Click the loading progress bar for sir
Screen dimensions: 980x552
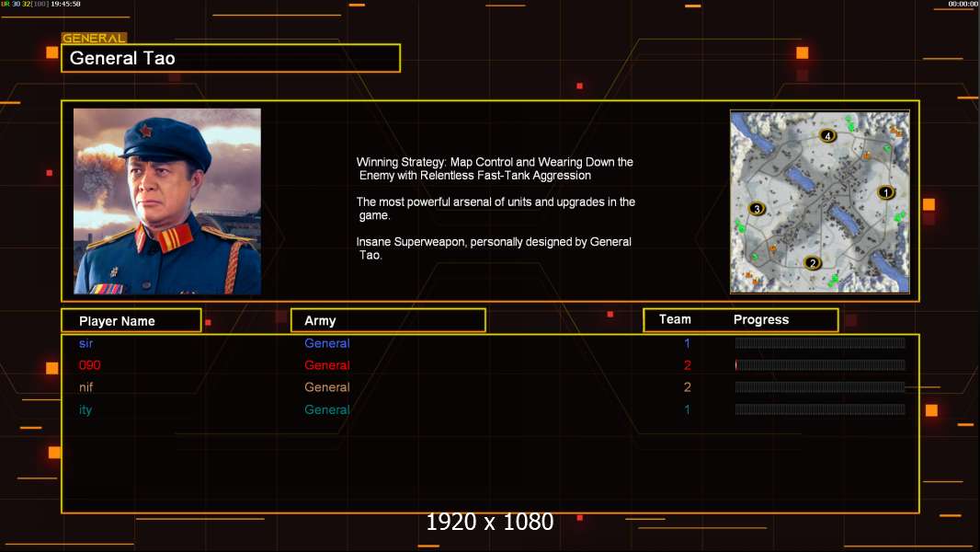[820, 342]
